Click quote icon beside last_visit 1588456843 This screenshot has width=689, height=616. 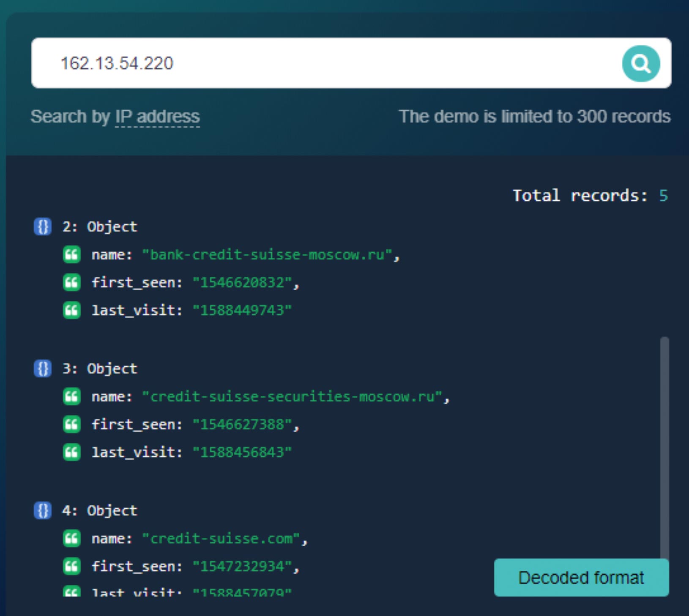coord(71,452)
